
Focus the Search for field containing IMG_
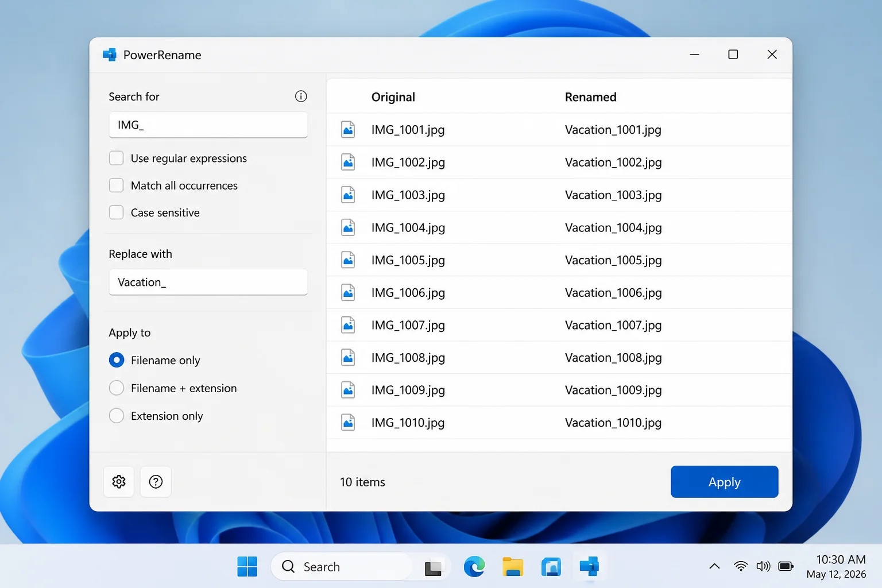(208, 125)
